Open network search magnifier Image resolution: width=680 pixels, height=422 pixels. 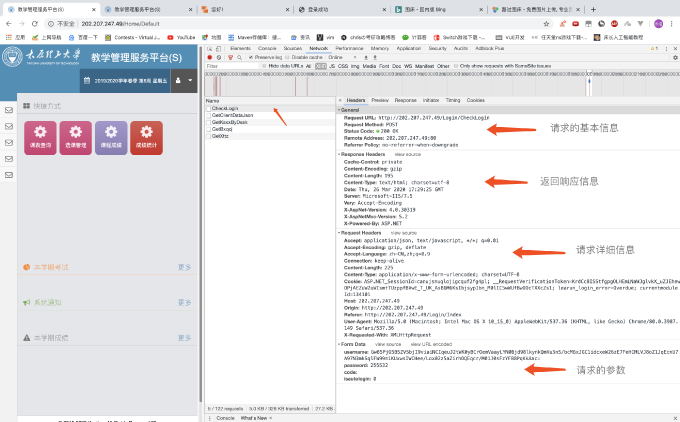pyautogui.click(x=239, y=57)
